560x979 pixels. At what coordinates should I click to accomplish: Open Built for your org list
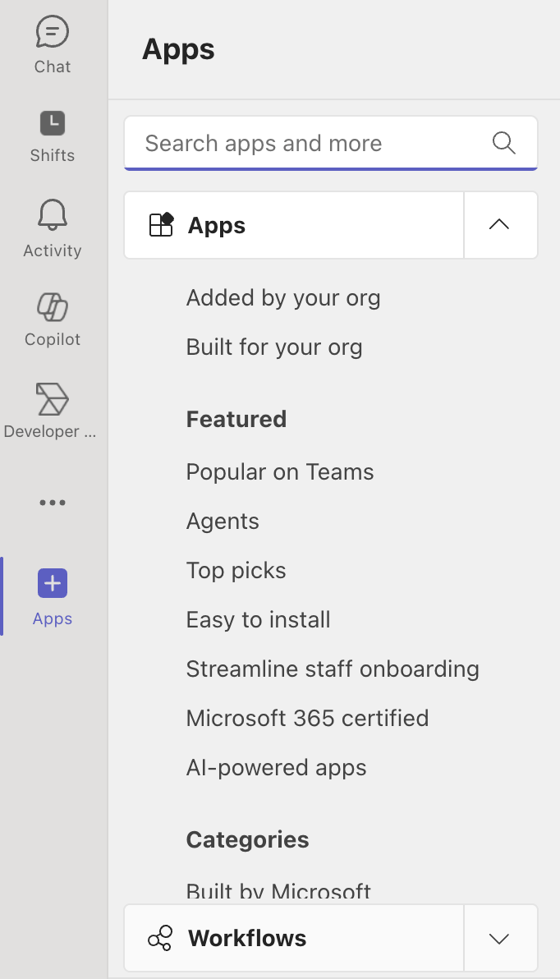(x=274, y=347)
